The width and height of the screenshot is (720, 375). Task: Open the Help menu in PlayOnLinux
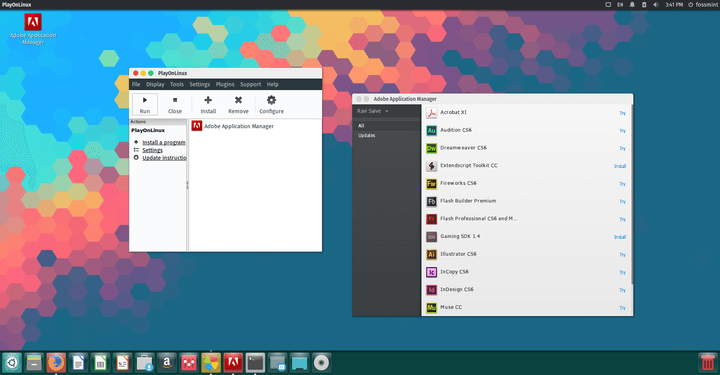tap(272, 84)
